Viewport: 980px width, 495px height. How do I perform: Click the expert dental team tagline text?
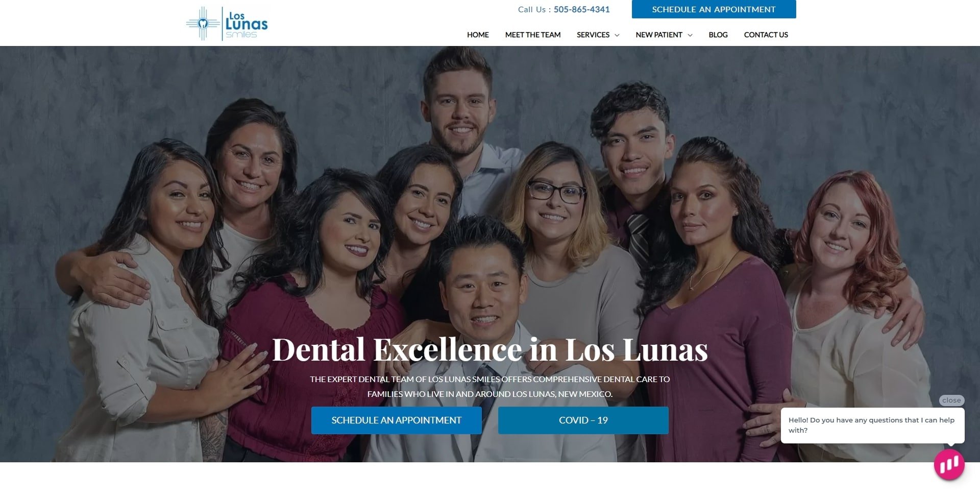click(x=490, y=387)
